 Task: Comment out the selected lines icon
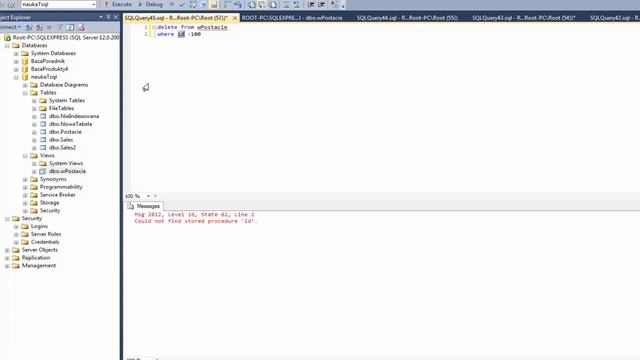[x=286, y=4]
